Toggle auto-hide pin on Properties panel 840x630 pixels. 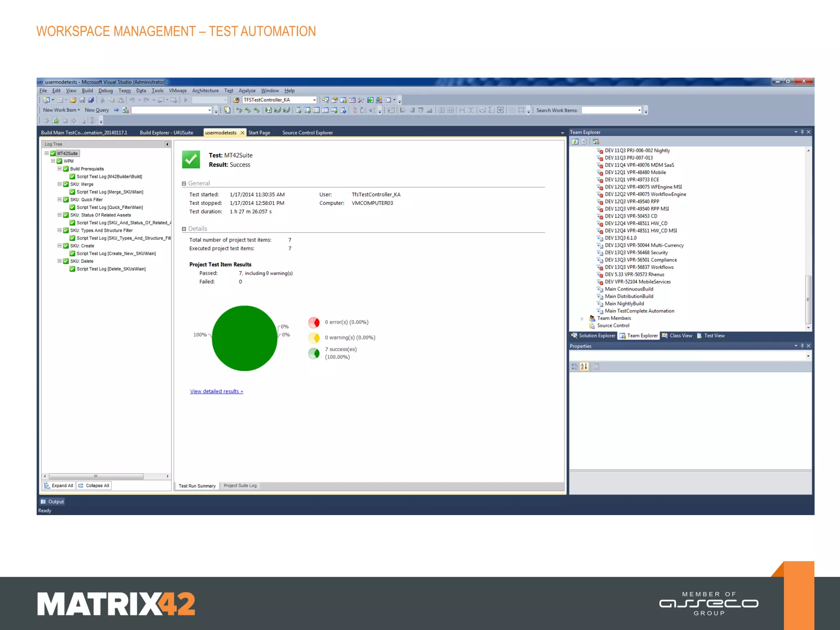coord(802,346)
